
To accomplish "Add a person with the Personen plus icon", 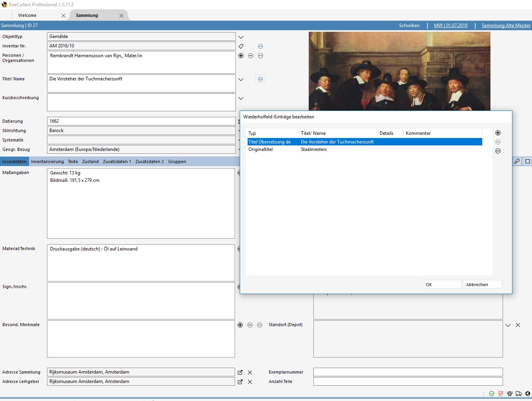I will (x=241, y=56).
